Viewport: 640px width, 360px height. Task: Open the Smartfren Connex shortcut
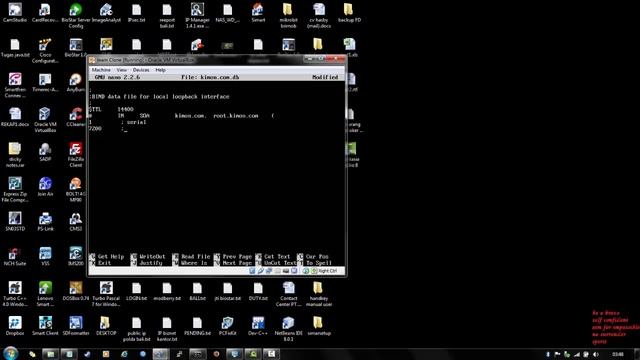coord(15,85)
